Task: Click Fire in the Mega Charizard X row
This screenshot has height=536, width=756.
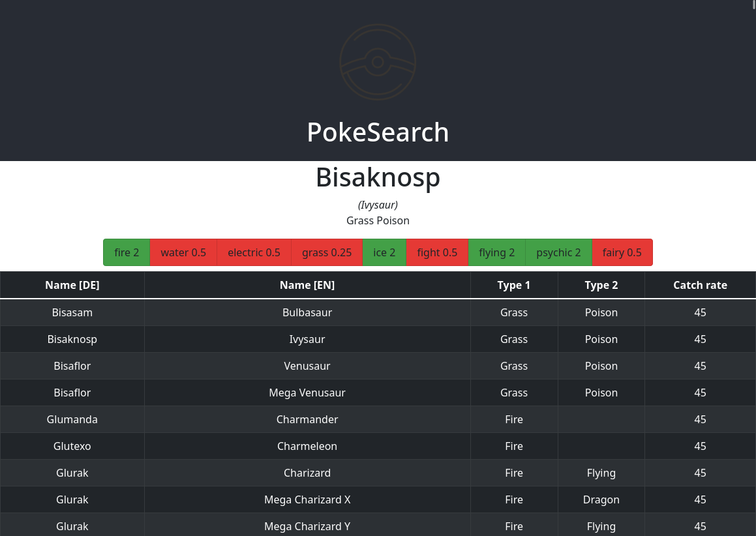Action: click(514, 500)
